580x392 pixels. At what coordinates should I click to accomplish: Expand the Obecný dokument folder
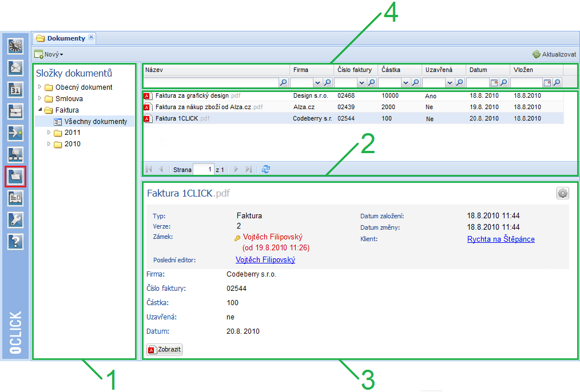39,87
